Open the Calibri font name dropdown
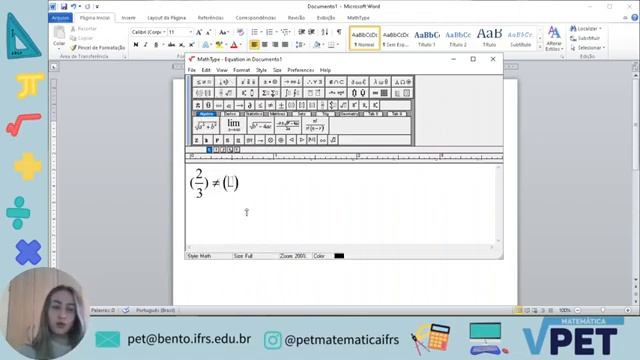 tap(164, 32)
